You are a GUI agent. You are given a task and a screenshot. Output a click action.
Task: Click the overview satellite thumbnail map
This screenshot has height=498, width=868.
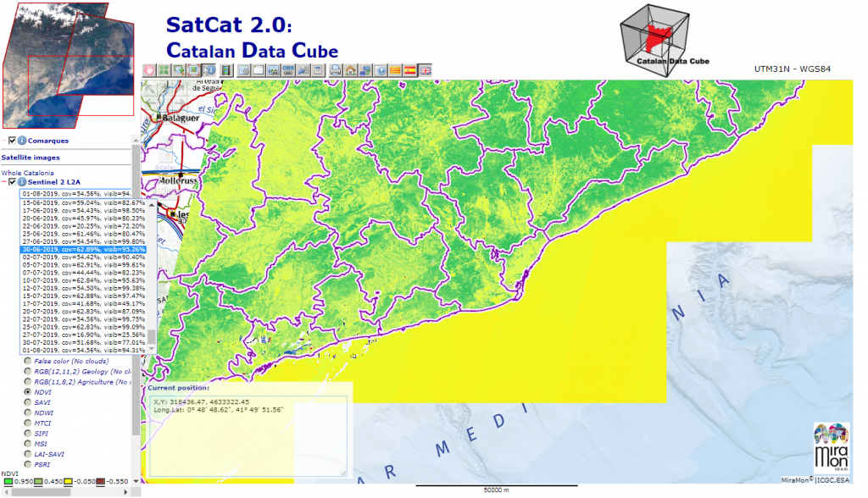(x=68, y=65)
